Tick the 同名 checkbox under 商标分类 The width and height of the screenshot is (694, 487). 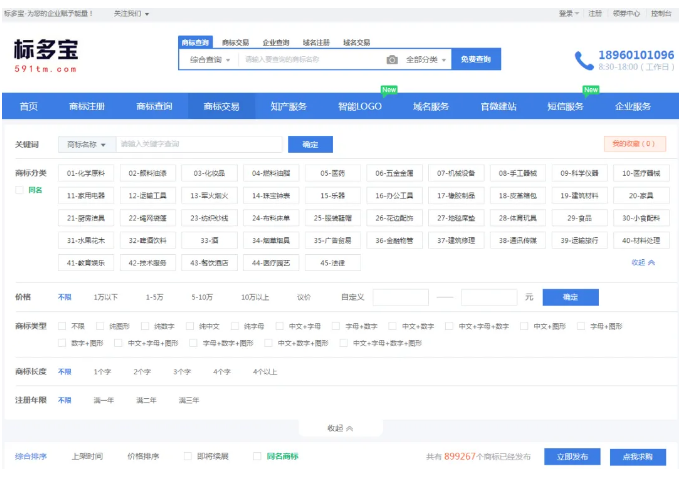20,189
